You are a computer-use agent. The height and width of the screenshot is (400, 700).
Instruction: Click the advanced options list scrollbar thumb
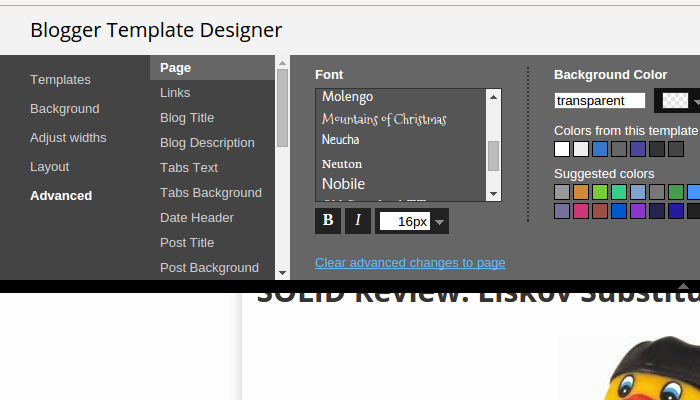coord(282,108)
